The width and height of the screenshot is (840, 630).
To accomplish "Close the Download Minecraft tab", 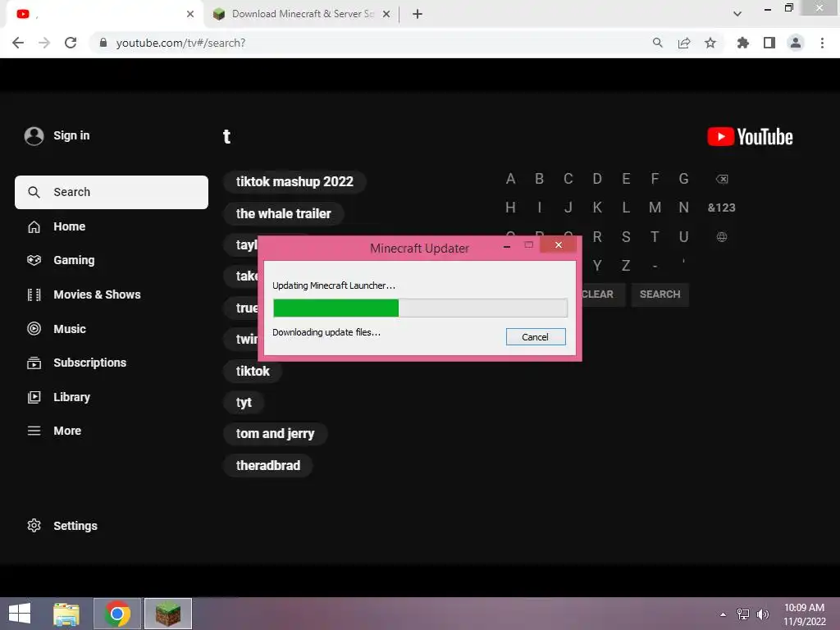I will pyautogui.click(x=386, y=14).
